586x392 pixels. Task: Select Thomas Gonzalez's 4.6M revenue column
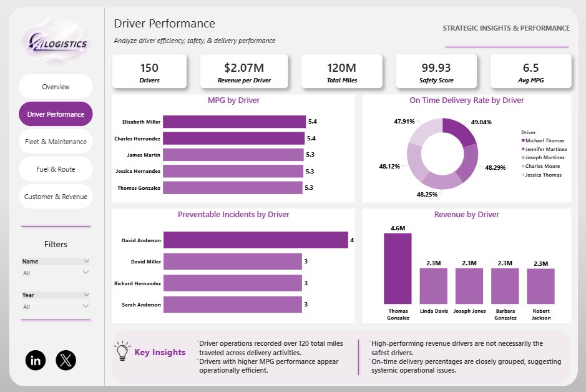click(x=398, y=268)
